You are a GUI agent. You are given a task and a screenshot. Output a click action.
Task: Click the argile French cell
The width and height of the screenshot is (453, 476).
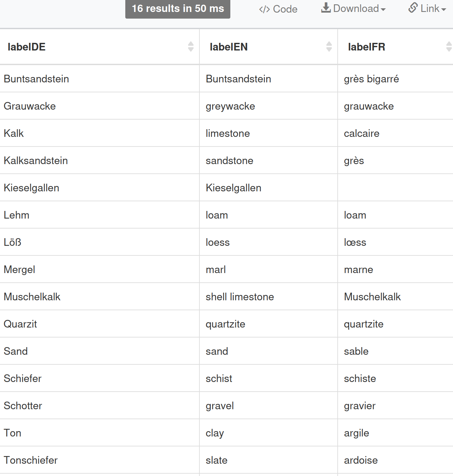pyautogui.click(x=356, y=433)
